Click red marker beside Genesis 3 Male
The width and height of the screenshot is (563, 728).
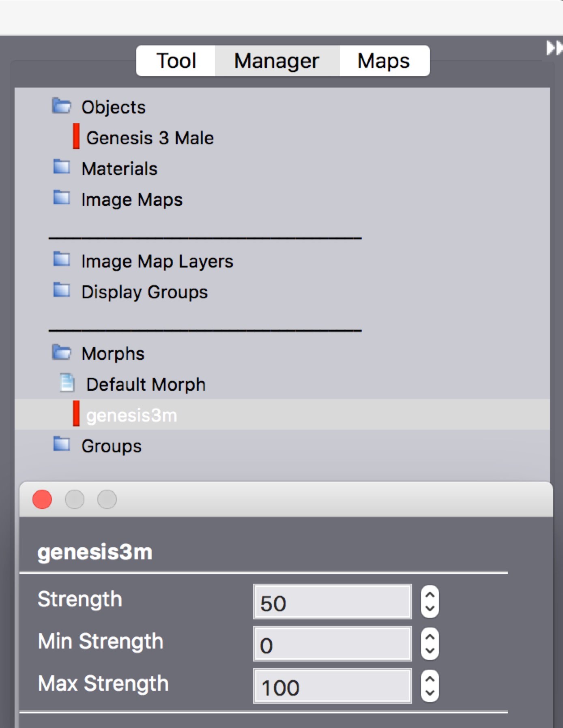pos(76,137)
